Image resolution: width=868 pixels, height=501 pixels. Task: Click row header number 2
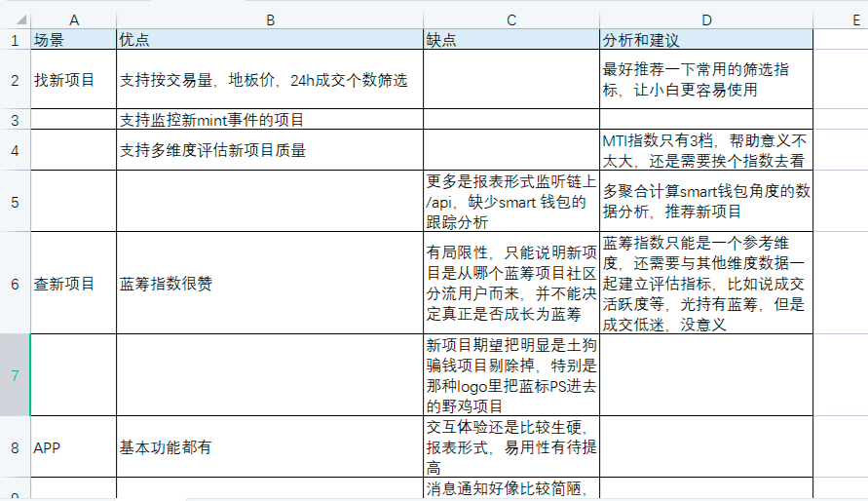pos(15,79)
